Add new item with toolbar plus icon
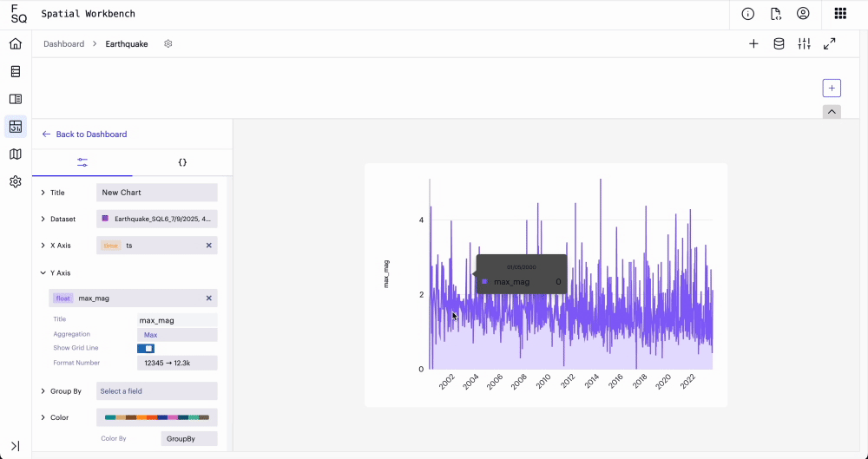This screenshot has width=868, height=459. point(753,43)
